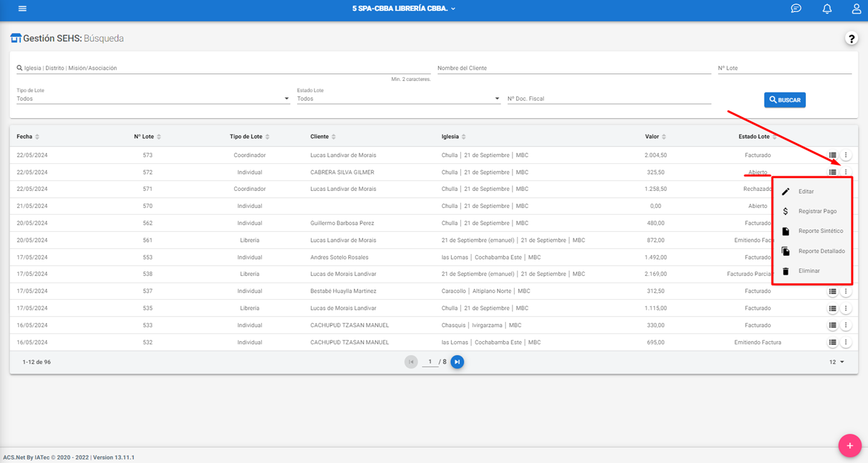Sort the table by Iglesia

[x=453, y=137]
